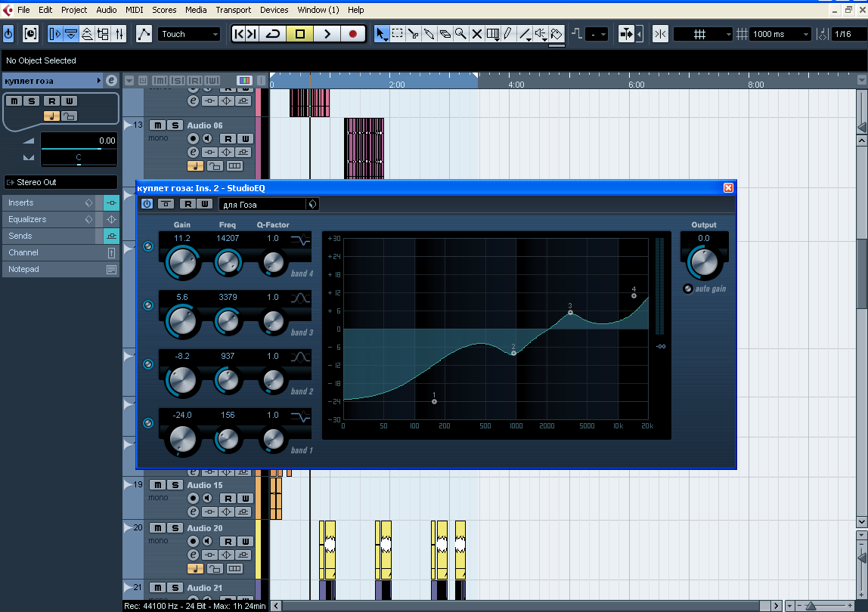Toggle StudioEQ band 3 enable button
The height and width of the screenshot is (612, 868).
click(x=148, y=305)
